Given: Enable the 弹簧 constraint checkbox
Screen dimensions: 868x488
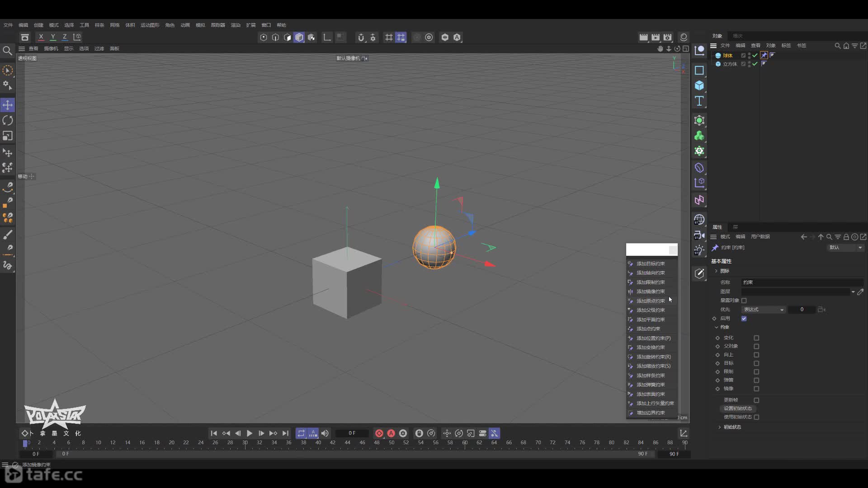Looking at the screenshot, I should pos(756,380).
